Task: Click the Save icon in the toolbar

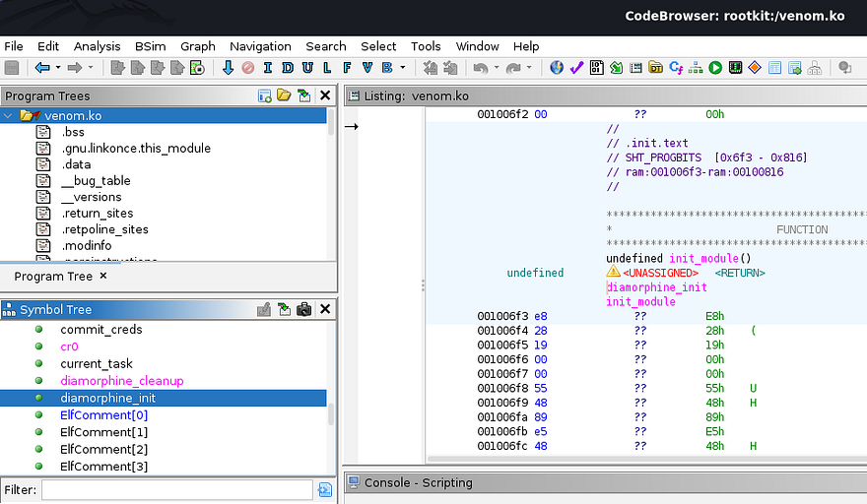Action: [12, 68]
